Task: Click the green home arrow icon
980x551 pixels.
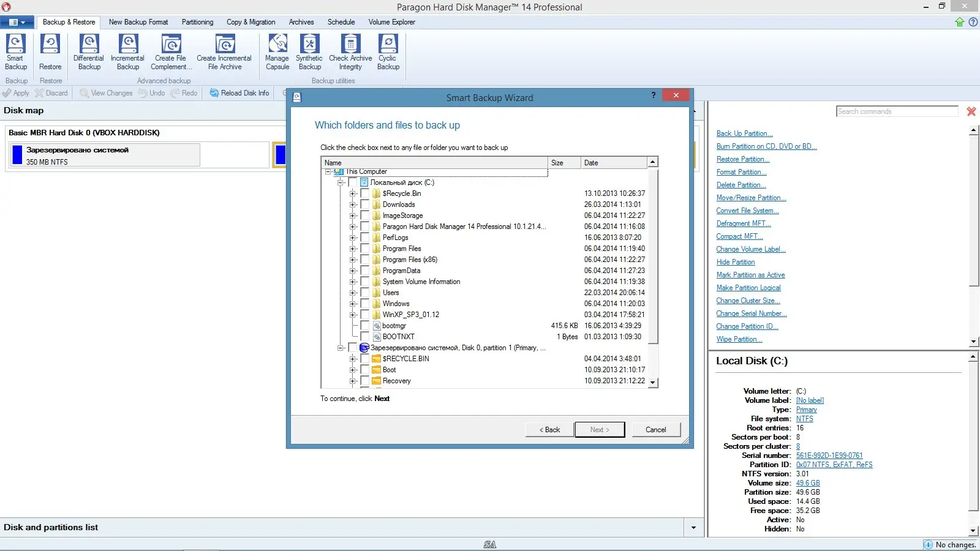Action: coord(960,22)
